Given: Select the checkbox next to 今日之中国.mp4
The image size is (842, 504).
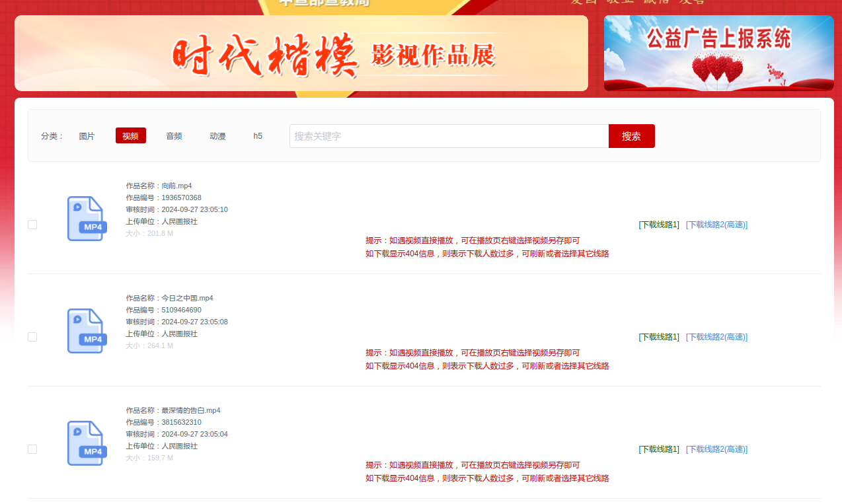Looking at the screenshot, I should [x=32, y=337].
